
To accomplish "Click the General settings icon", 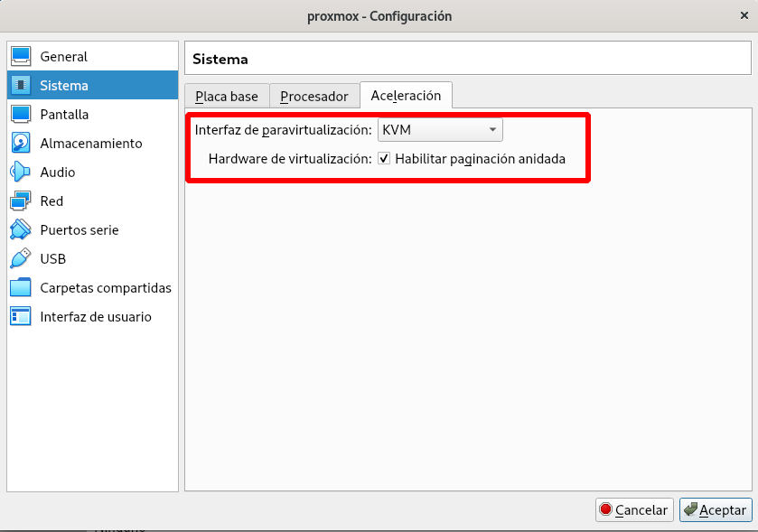I will tap(21, 57).
